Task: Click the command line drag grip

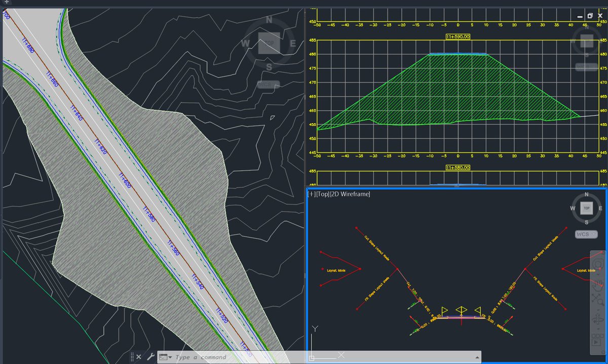Action: pos(132,357)
